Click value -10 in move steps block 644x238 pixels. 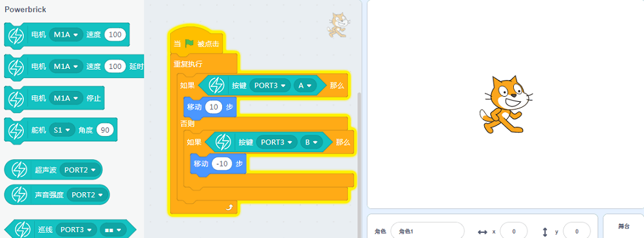[x=222, y=164]
